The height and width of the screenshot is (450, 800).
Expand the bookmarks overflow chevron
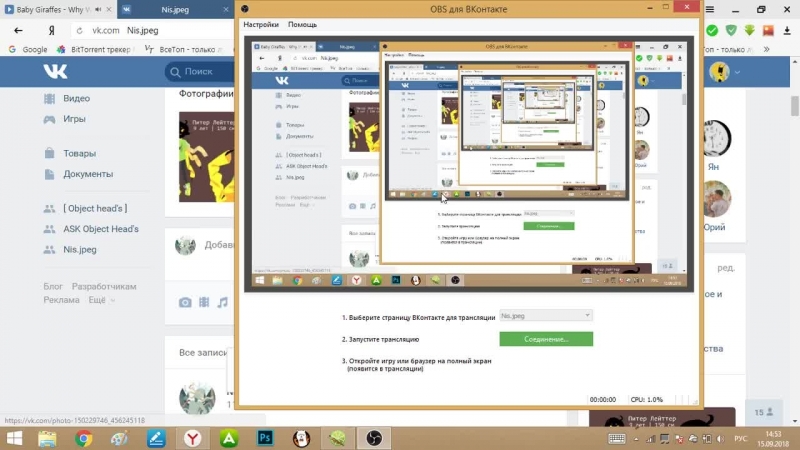tap(766, 49)
